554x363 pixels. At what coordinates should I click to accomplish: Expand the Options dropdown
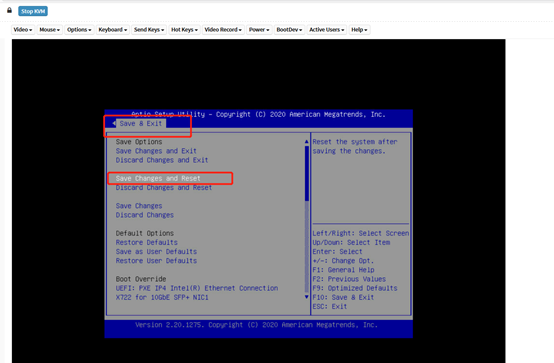pos(79,30)
